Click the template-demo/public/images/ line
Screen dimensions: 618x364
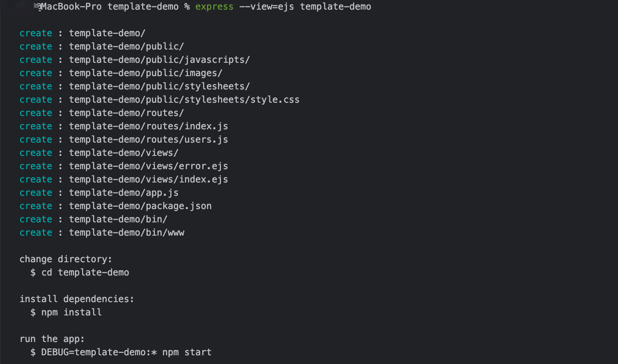[145, 73]
